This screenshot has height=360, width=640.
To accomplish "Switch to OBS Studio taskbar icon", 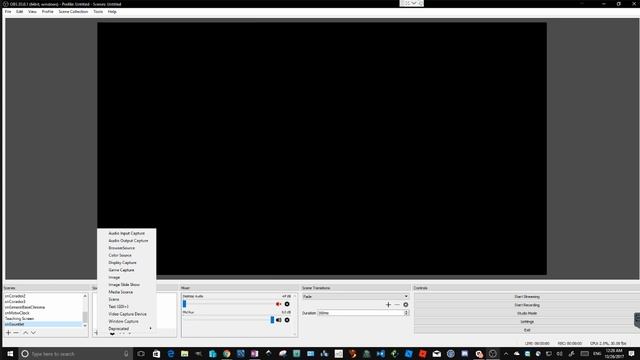I will [493, 353].
